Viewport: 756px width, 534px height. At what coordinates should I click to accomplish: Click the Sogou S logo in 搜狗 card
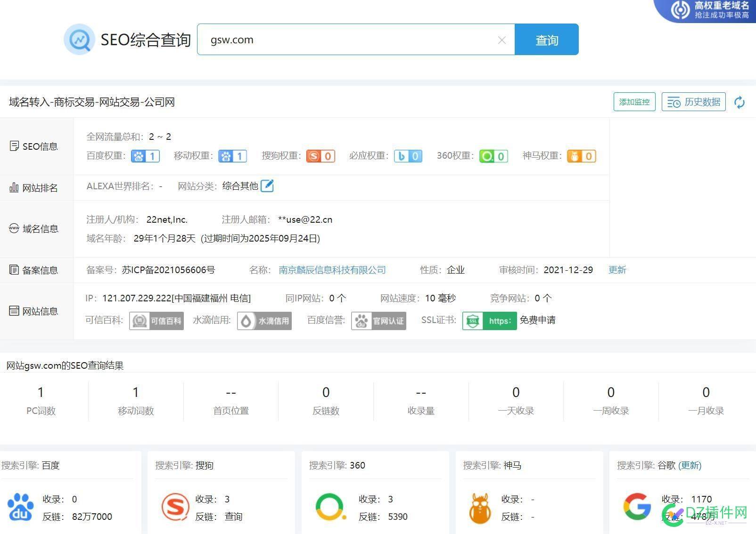[175, 507]
